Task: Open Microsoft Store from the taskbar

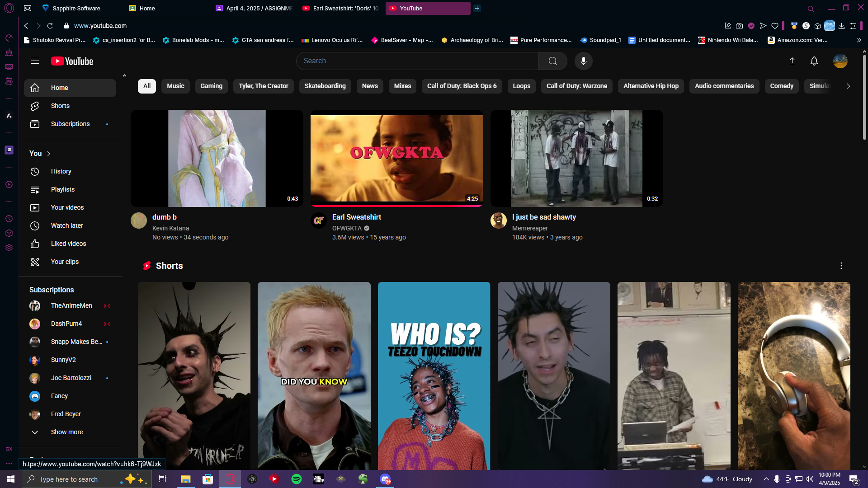Action: click(x=208, y=479)
